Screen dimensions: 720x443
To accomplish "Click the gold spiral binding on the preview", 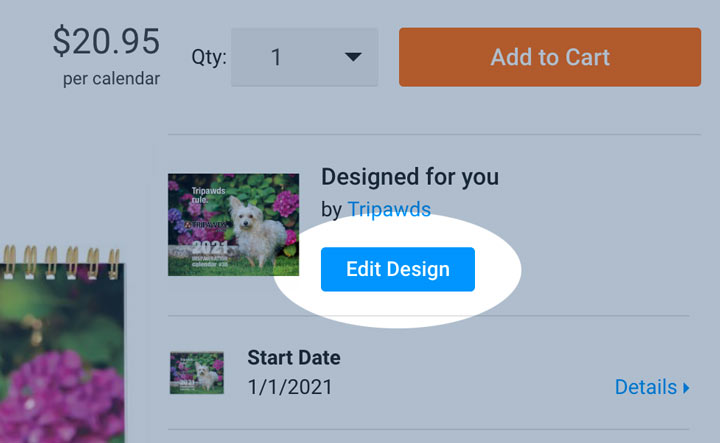I will [61, 263].
